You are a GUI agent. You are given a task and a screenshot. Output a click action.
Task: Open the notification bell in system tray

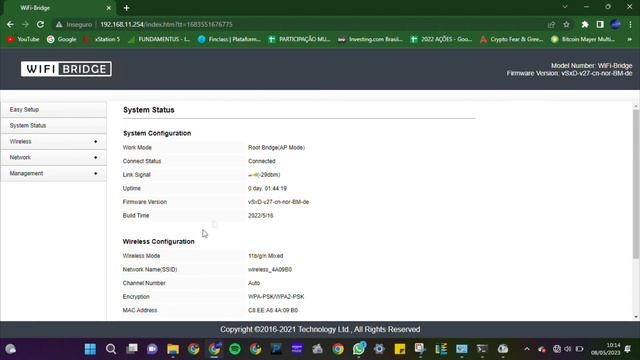click(x=628, y=349)
